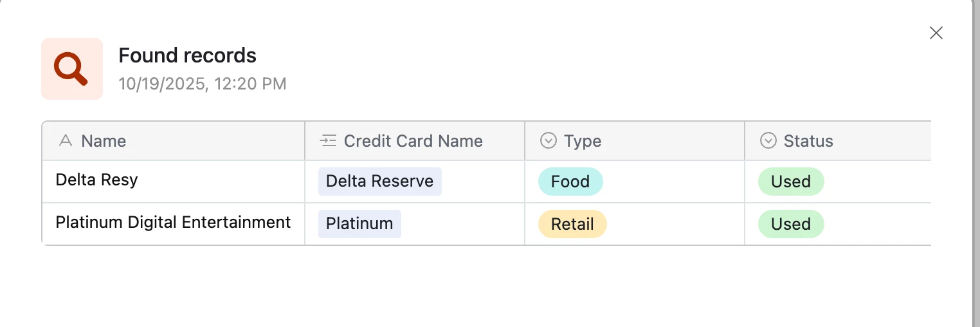The height and width of the screenshot is (327, 980).
Task: Select the Credit Card Name column header label
Action: click(x=413, y=141)
